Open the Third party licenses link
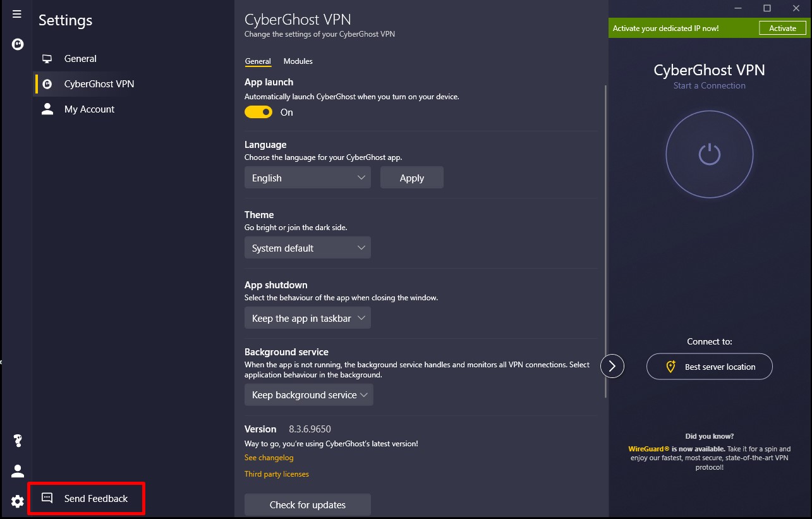Screen dimensions: 812x519 (277, 474)
